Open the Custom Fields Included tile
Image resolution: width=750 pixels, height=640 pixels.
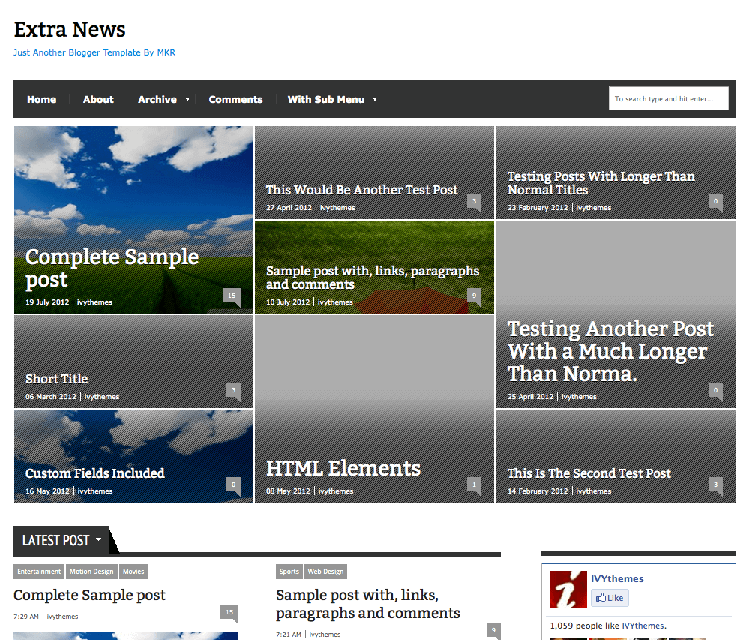click(x=133, y=456)
